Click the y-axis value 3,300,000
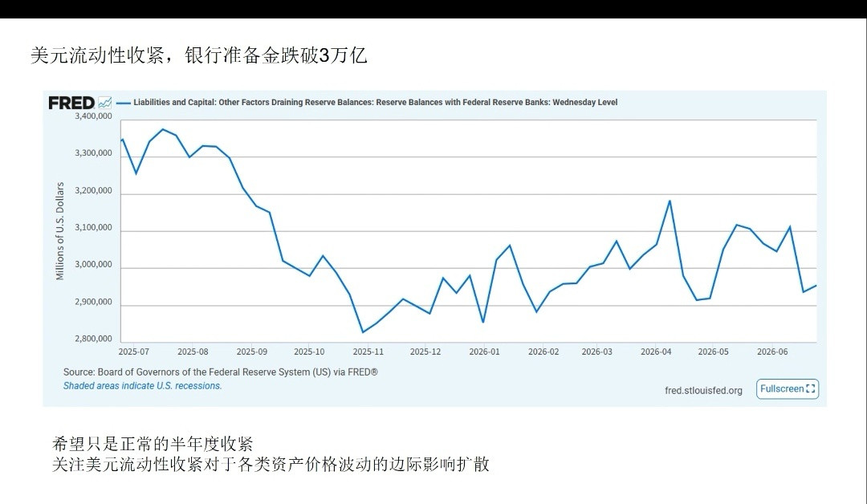This screenshot has width=867, height=504. pos(93,153)
